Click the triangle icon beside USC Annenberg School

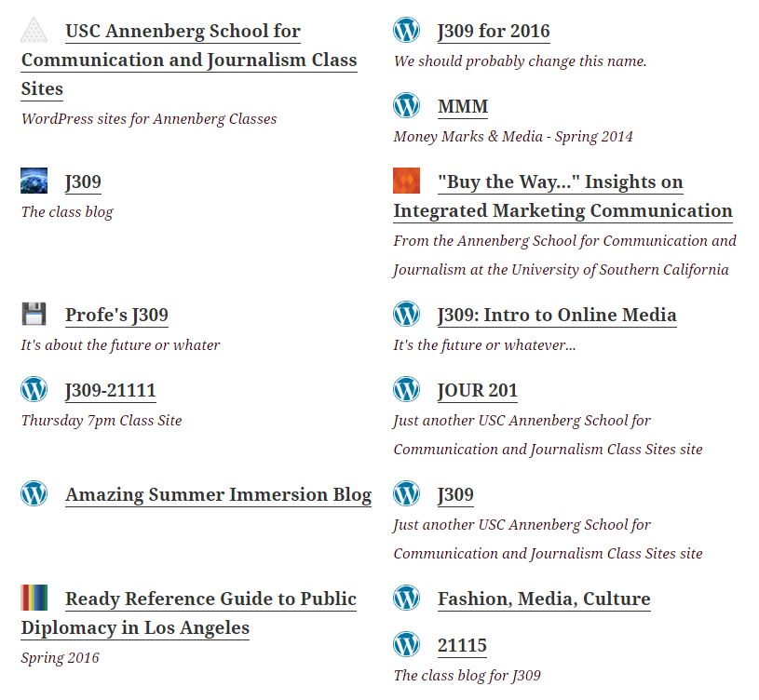34,30
